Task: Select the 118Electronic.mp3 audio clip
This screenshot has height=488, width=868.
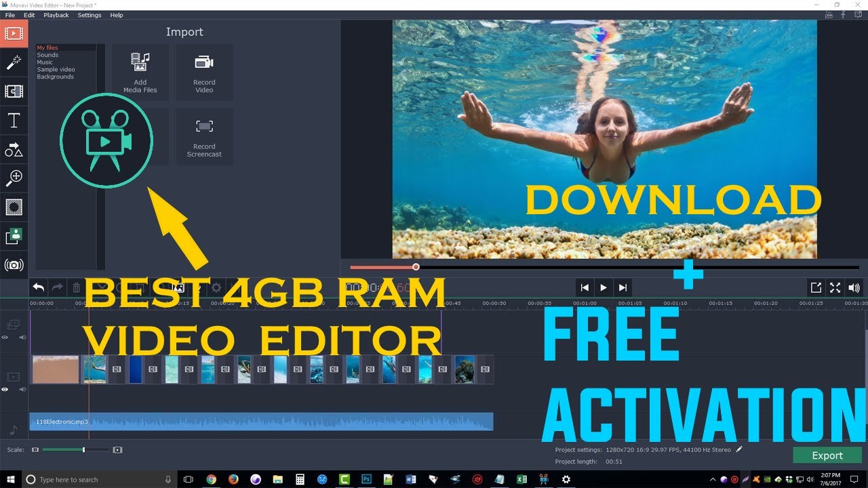Action: [x=261, y=422]
